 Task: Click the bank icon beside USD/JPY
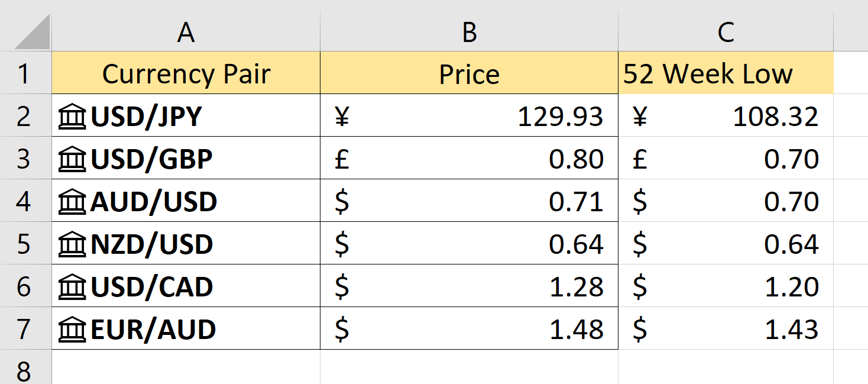tap(72, 116)
